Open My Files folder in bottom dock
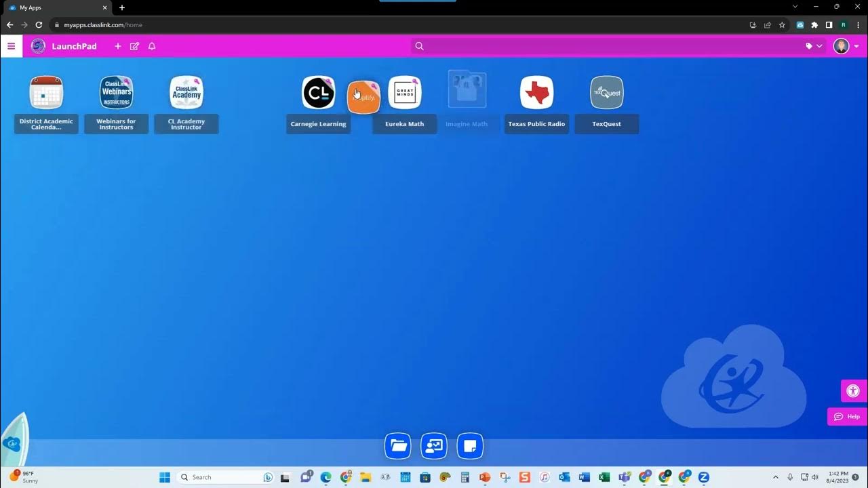 398,446
